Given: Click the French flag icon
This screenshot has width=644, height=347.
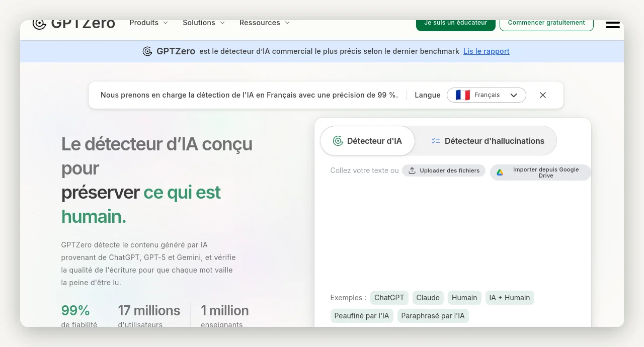Looking at the screenshot, I should click(x=462, y=95).
